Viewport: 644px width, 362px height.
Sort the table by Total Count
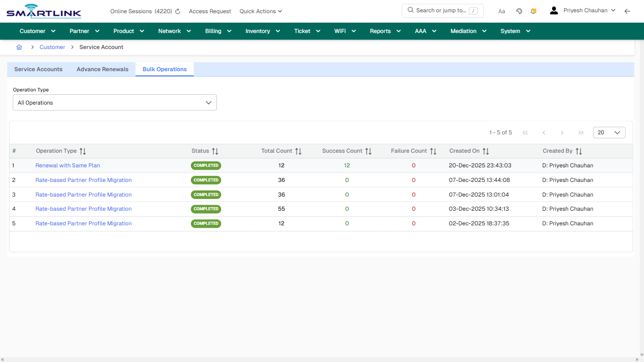[x=298, y=151]
